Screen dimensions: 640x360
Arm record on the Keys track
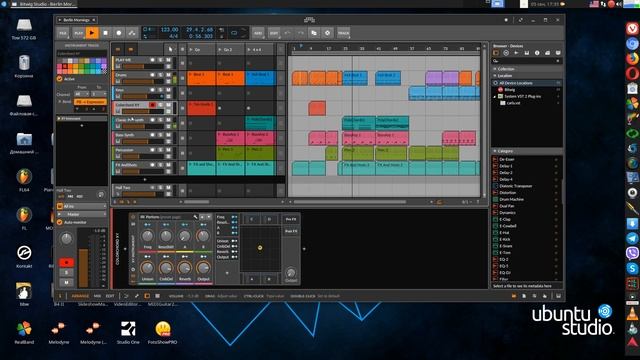(x=153, y=90)
